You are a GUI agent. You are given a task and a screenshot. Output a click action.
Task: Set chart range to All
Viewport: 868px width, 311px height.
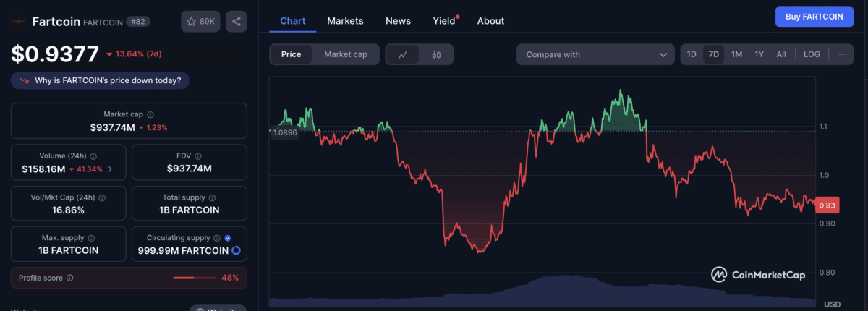click(781, 54)
